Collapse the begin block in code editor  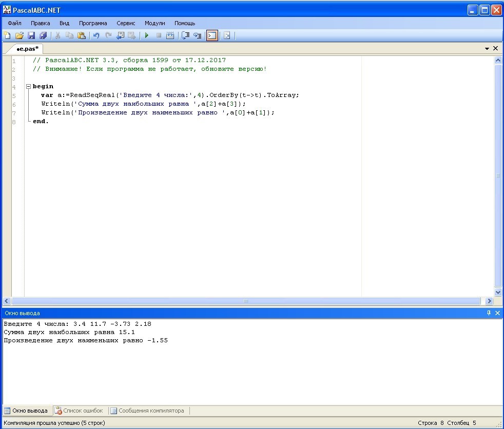click(28, 87)
